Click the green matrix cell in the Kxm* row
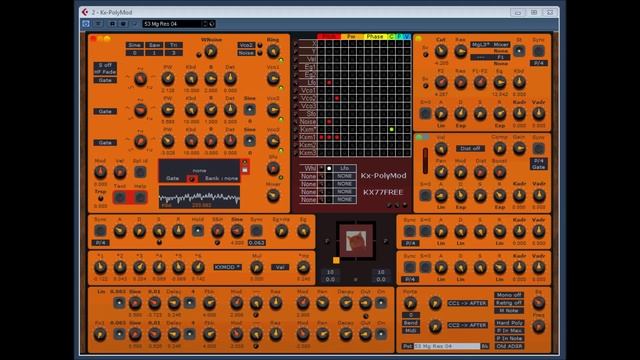The width and height of the screenshot is (640, 360). point(391,129)
